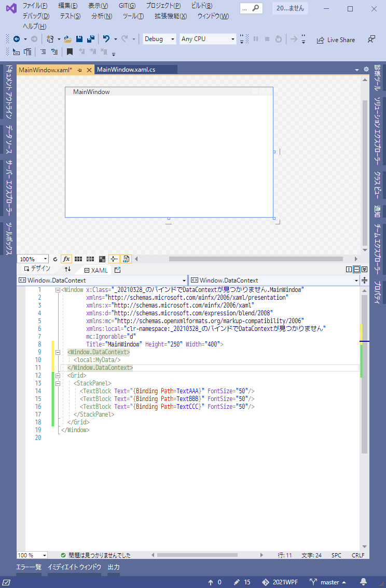Toggle show snap grid in the designer
The width and height of the screenshot is (386, 588).
pyautogui.click(x=78, y=259)
